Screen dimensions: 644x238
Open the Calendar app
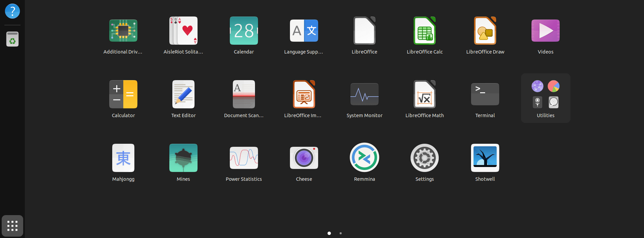coord(244,35)
